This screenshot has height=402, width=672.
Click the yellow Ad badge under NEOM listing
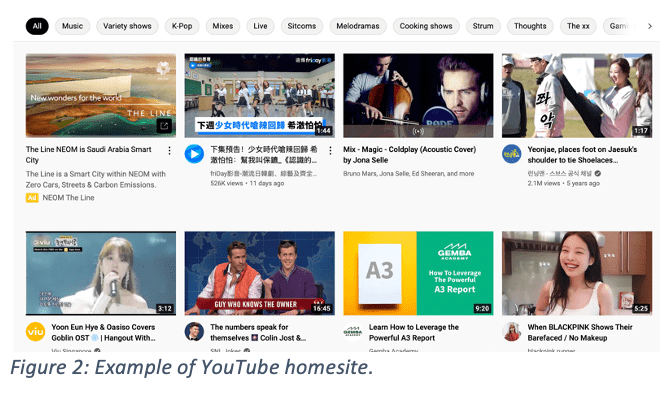[x=32, y=198]
